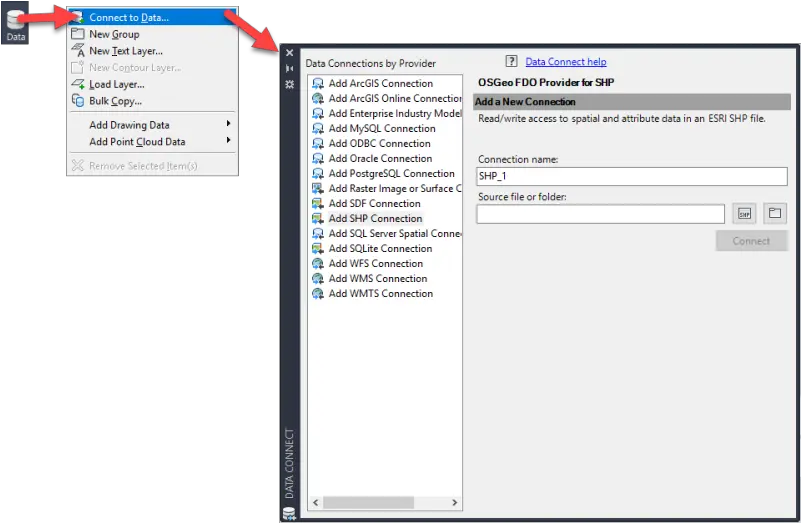Click database icon at palette bottom
The image size is (801, 523).
click(289, 513)
